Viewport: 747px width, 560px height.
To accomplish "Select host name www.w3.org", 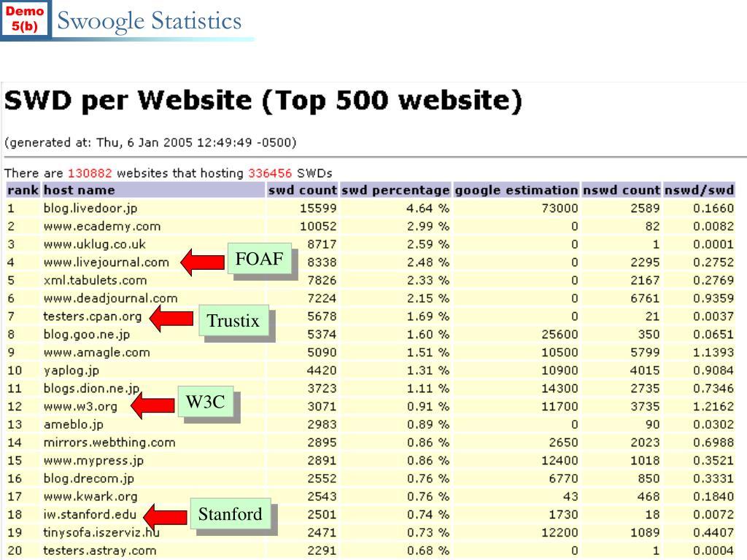I will click(80, 407).
